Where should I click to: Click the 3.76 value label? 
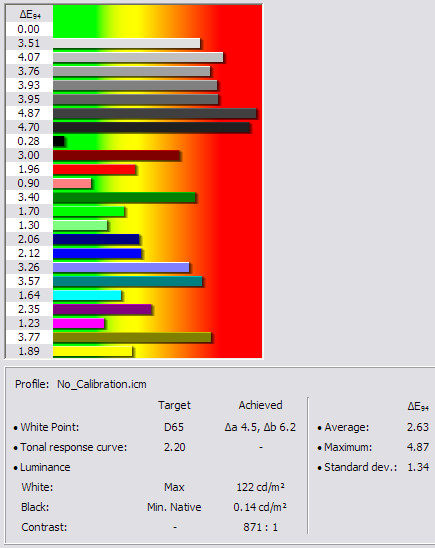(x=29, y=71)
